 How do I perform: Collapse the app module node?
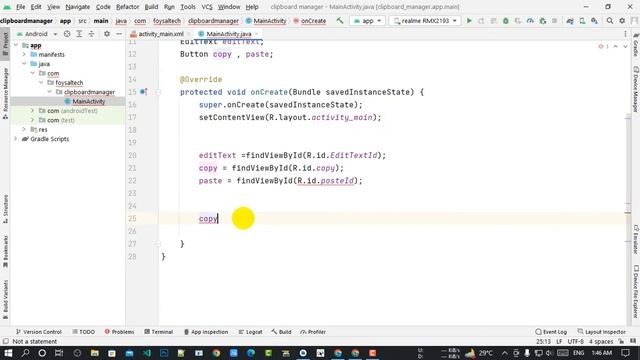point(16,45)
